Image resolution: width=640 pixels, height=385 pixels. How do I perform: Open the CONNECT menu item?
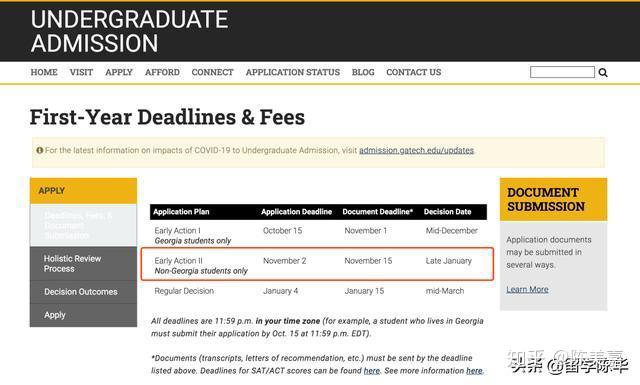coord(212,72)
